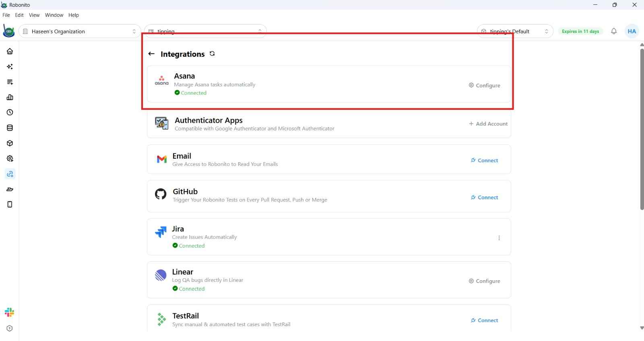
Task: Open the HA user avatar
Action: (632, 31)
